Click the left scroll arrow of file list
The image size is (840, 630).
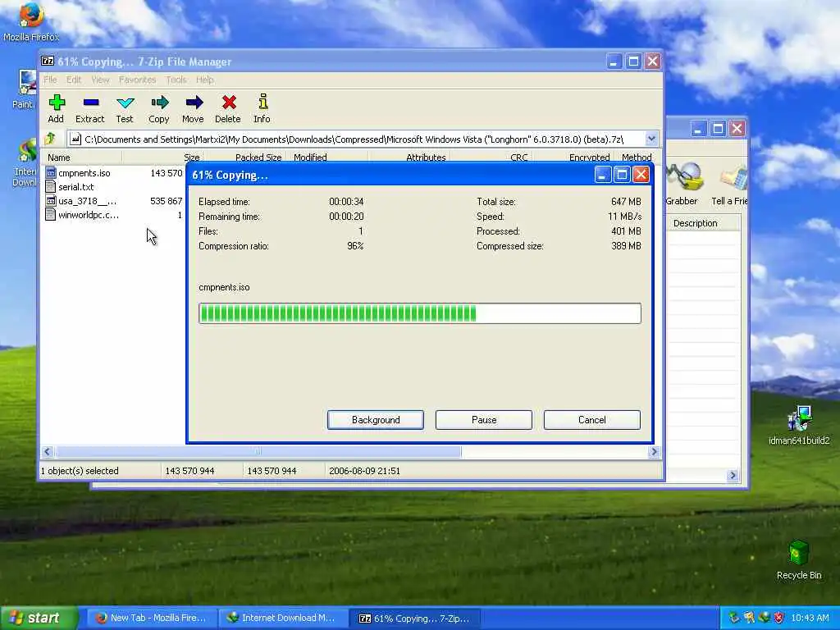(x=47, y=452)
